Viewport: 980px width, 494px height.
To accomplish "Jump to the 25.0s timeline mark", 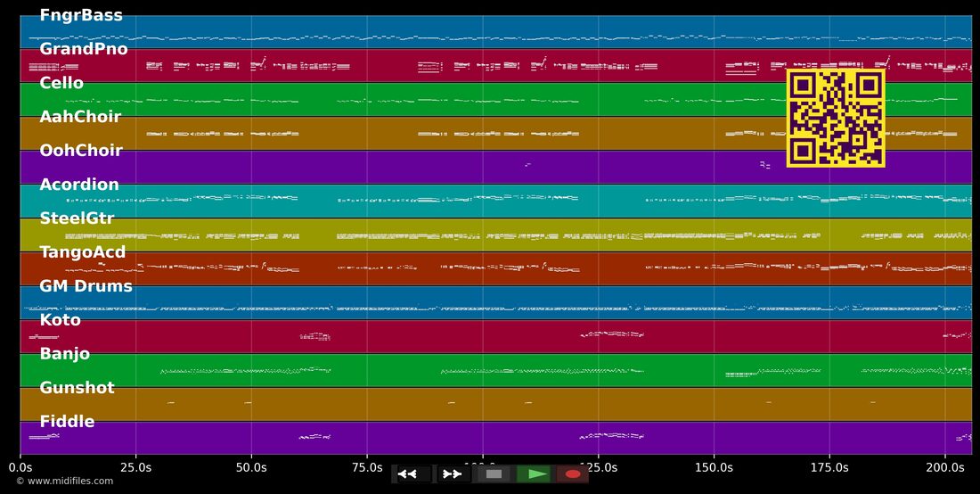I will point(135,467).
